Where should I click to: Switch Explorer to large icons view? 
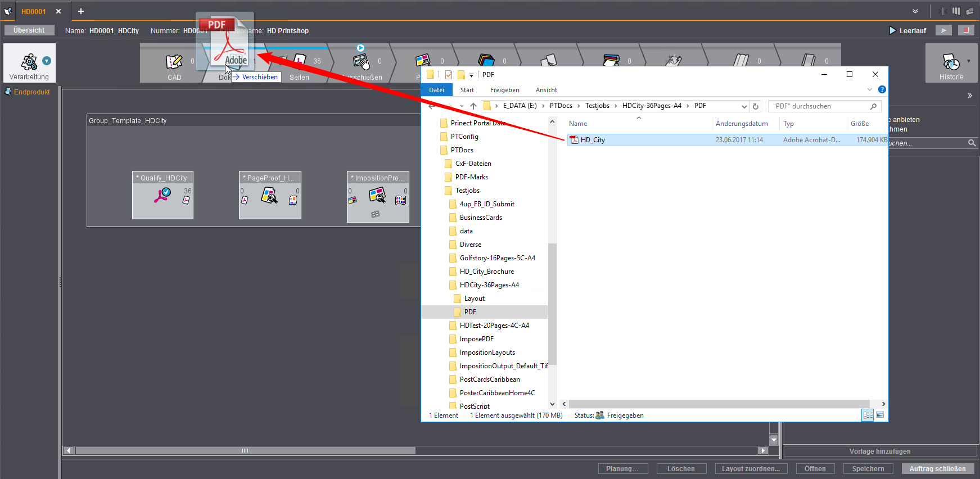click(x=880, y=415)
